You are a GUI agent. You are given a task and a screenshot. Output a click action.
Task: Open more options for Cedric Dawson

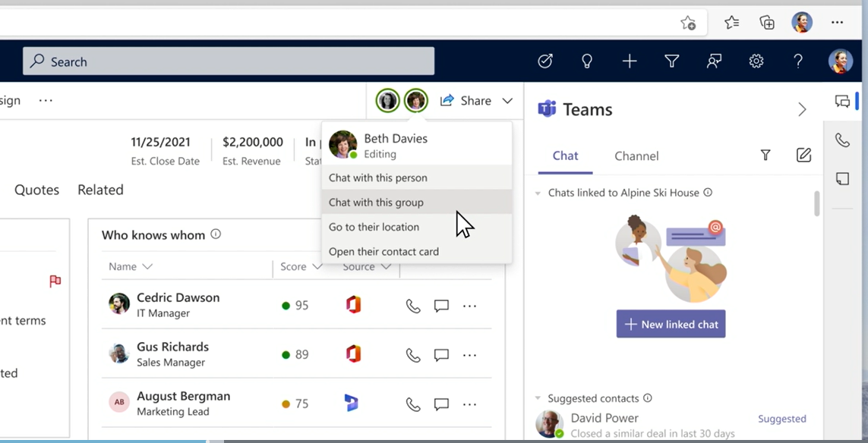(469, 306)
